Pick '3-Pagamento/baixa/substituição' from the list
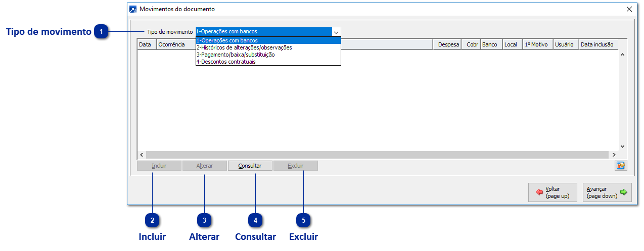This screenshot has width=644, height=251. tap(268, 55)
